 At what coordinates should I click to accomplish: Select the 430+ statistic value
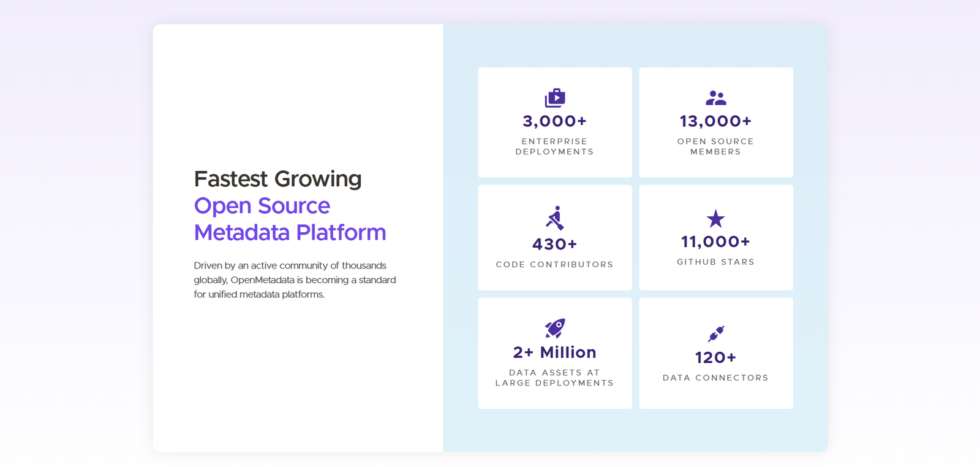click(x=555, y=245)
